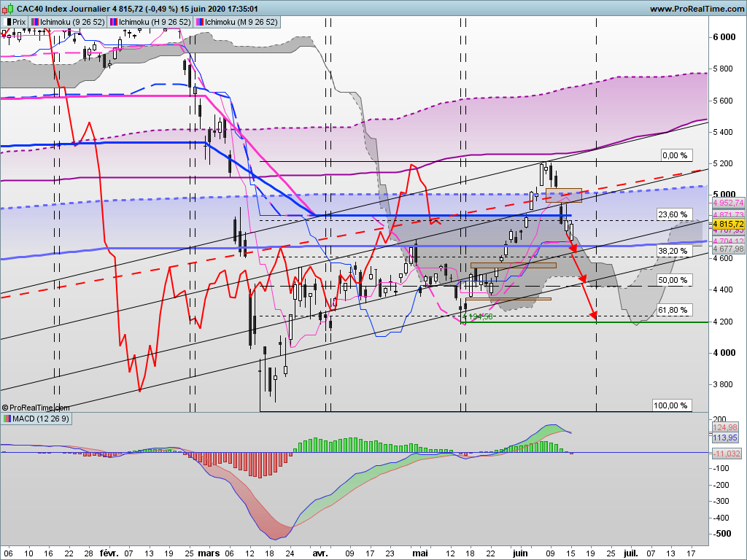Select the 23,60 % Fibonacci level label
This screenshot has width=747, height=560.
point(674,214)
